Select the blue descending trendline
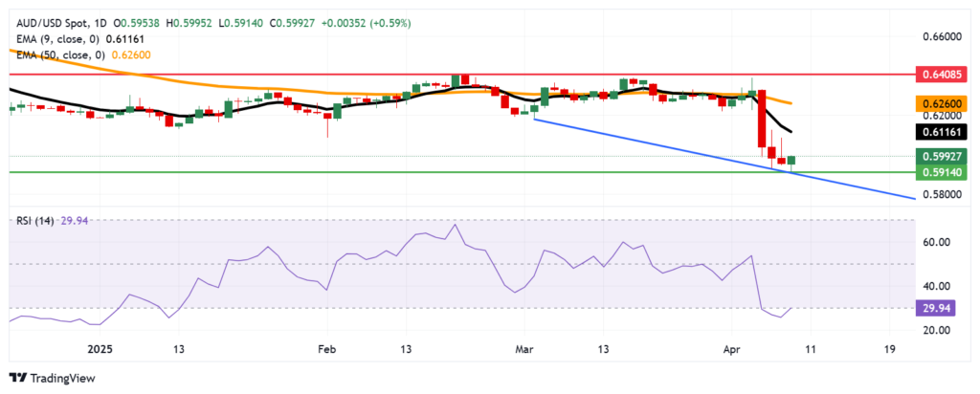Screen dimensions: 980x394 coord(670,146)
